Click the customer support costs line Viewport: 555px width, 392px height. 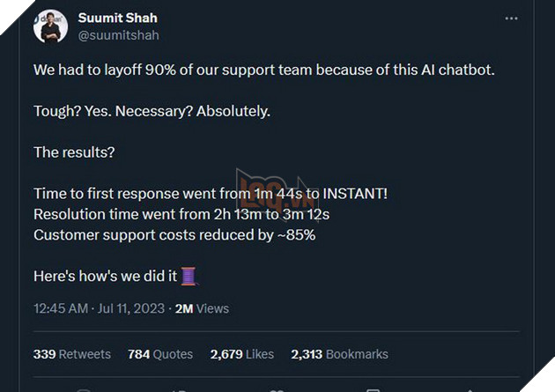tap(174, 234)
